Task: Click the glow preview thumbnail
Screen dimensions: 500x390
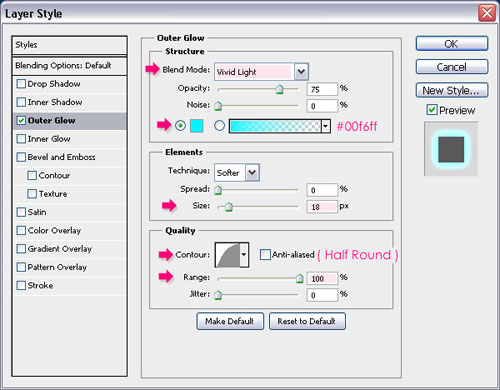Action: [451, 149]
